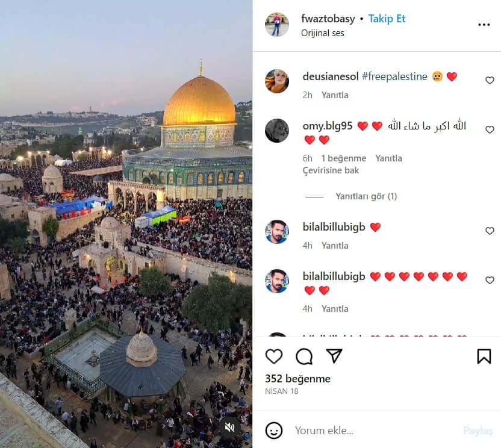Open the #freepalestine hashtag

click(x=394, y=76)
